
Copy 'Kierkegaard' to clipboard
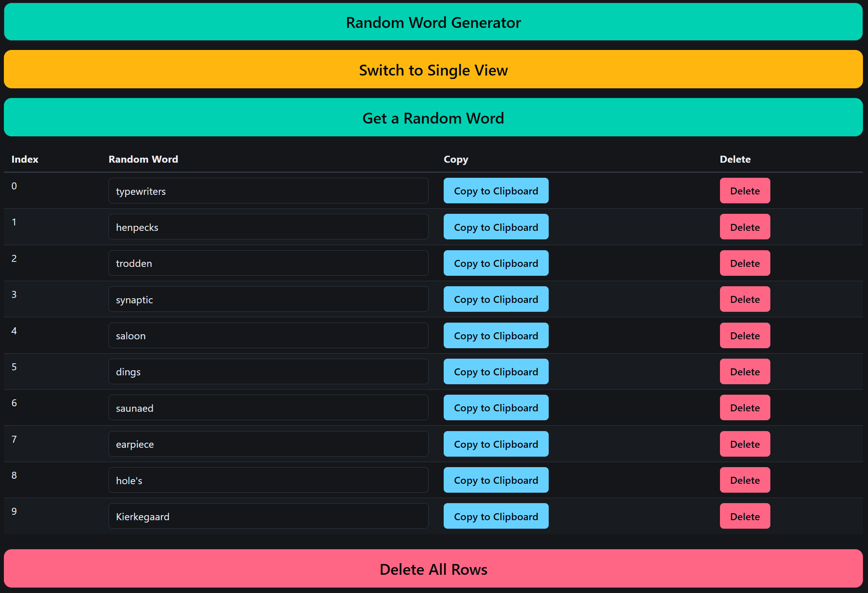point(496,516)
